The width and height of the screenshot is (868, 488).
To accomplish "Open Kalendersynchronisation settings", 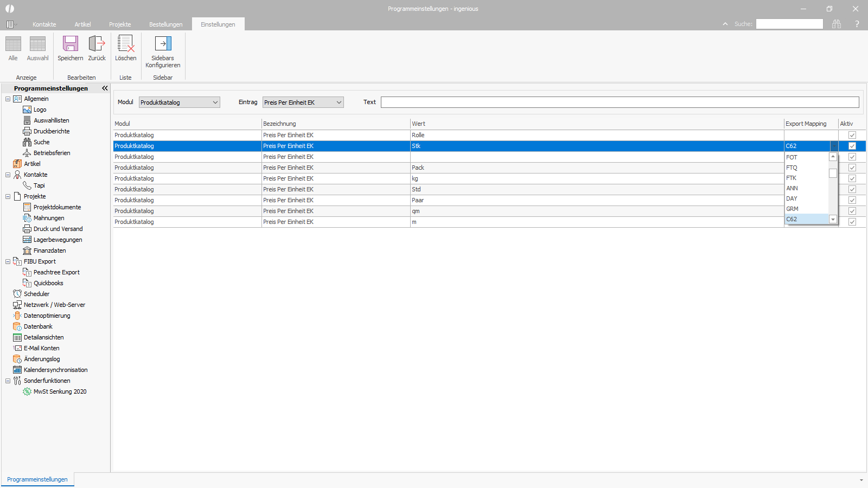I will [55, 370].
